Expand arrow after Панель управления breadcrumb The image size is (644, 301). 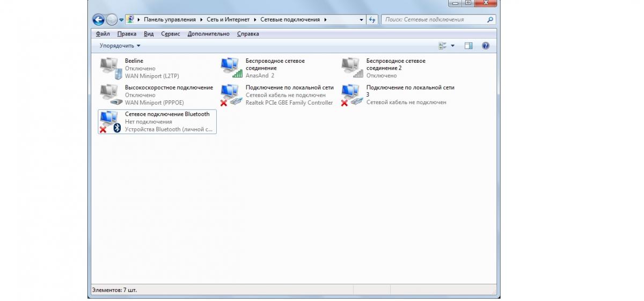pyautogui.click(x=201, y=19)
